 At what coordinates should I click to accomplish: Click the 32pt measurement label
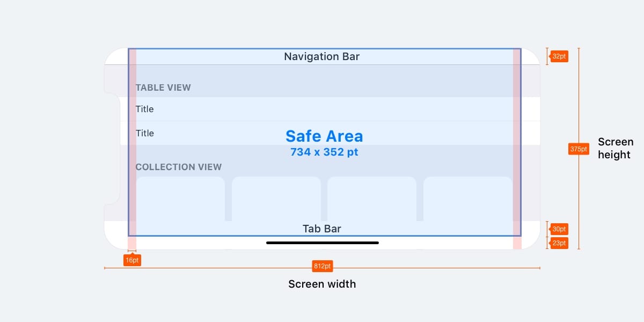coord(559,56)
